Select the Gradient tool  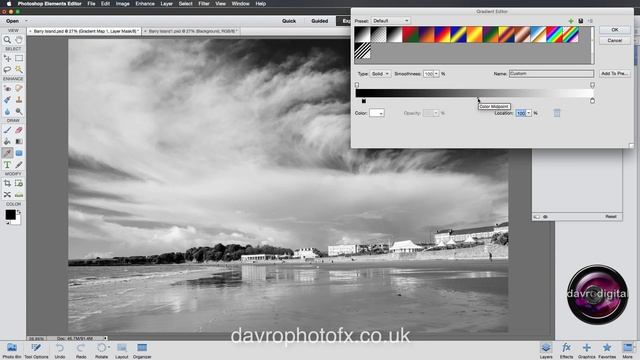tap(19, 141)
